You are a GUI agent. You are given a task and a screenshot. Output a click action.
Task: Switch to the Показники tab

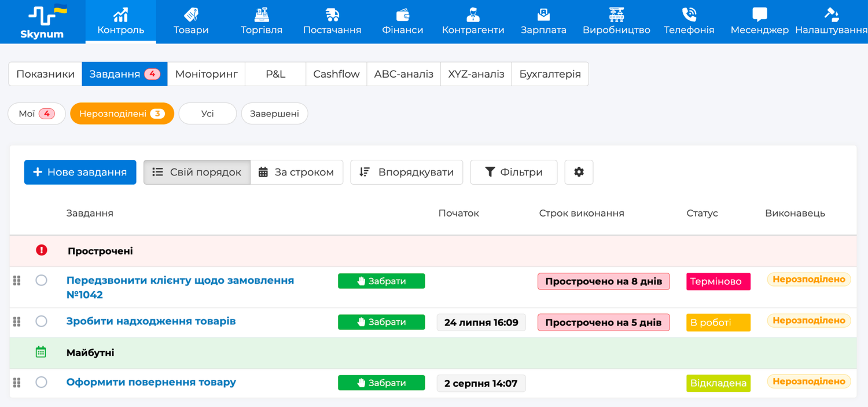point(45,74)
